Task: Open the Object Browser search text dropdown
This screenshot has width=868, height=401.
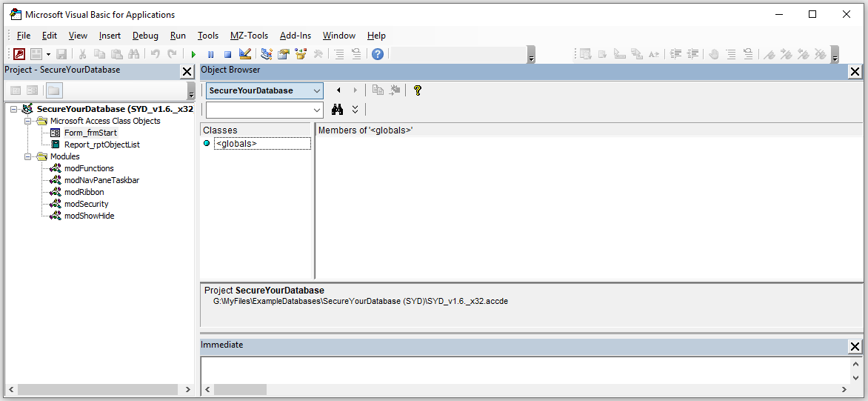Action: click(x=317, y=110)
